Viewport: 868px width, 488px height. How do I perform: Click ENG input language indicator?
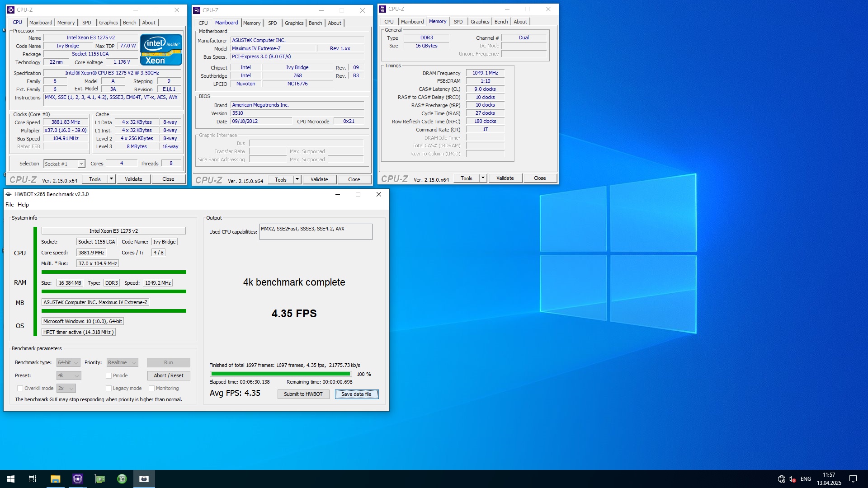pos(806,479)
